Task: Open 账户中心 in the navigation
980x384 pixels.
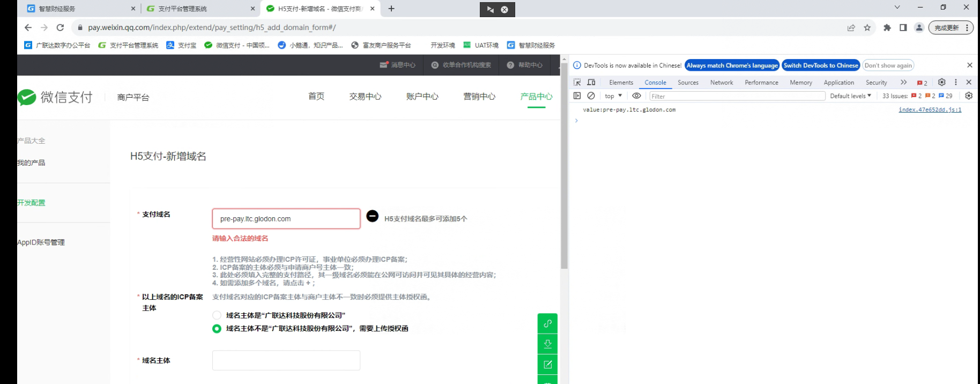Action: click(x=422, y=97)
